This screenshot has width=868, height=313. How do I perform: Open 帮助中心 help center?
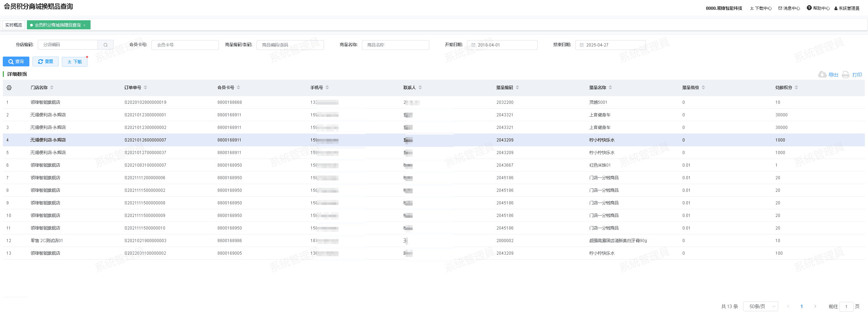click(818, 8)
